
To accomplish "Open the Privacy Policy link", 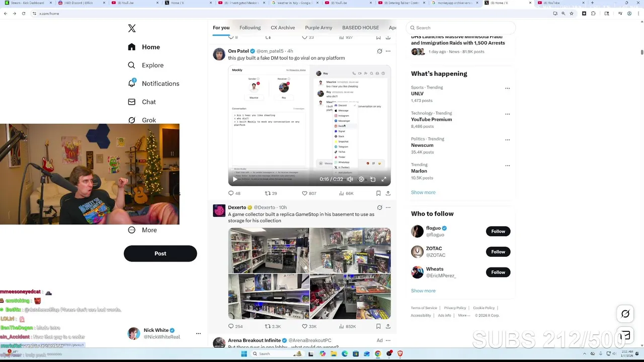I will (455, 308).
